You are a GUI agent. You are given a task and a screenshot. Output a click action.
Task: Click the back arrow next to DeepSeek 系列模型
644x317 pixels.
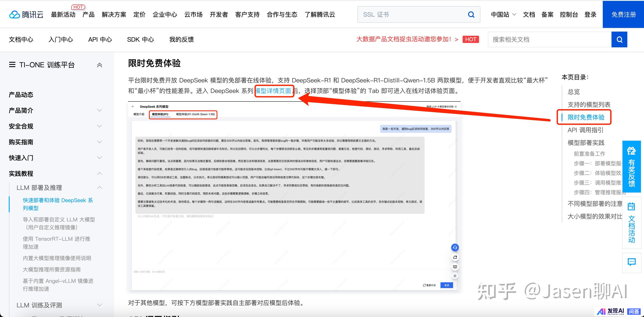pyautogui.click(x=133, y=106)
